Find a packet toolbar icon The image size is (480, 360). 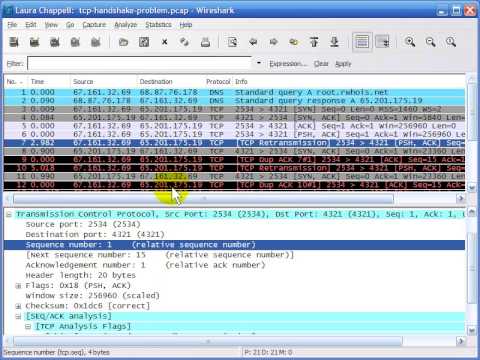click(x=232, y=42)
